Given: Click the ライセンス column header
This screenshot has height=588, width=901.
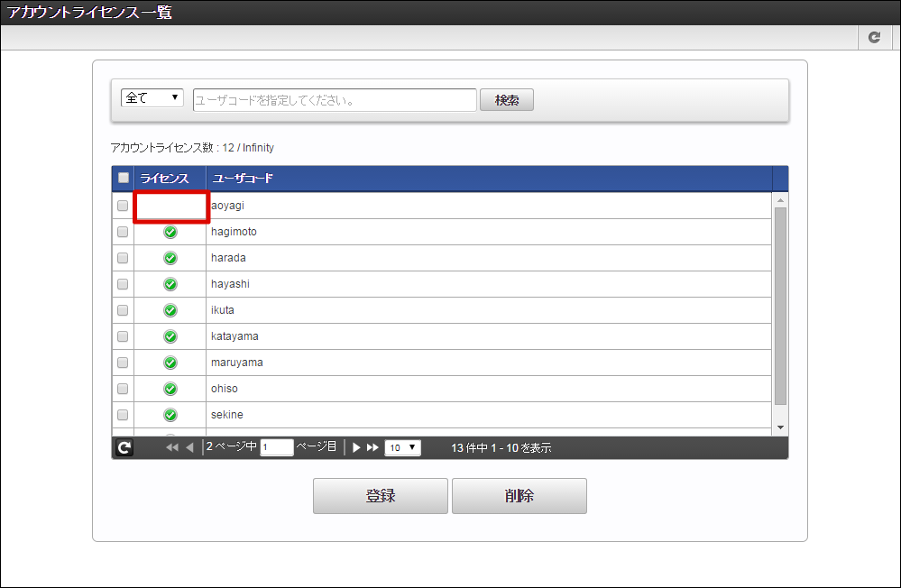Looking at the screenshot, I should point(170,179).
